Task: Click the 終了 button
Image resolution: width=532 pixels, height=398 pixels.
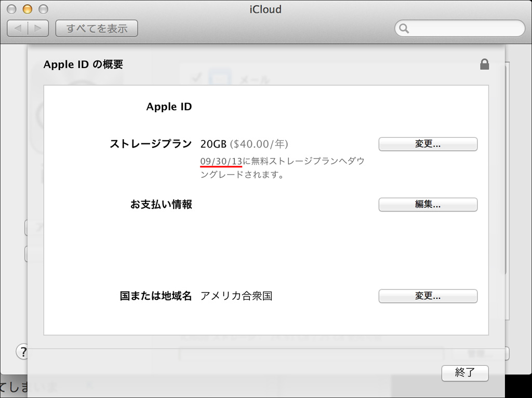Action: tap(465, 373)
